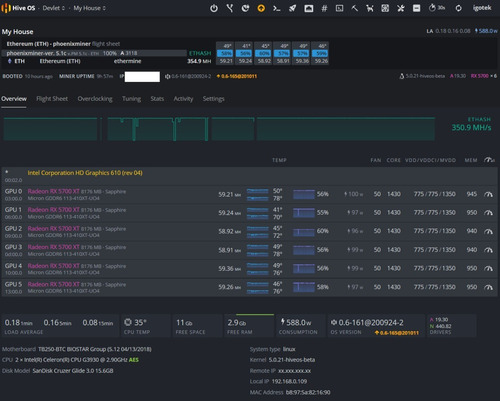This screenshot has height=401, width=500.
Task: Open tuning gauge for GPU 2 row
Action: [x=488, y=231]
